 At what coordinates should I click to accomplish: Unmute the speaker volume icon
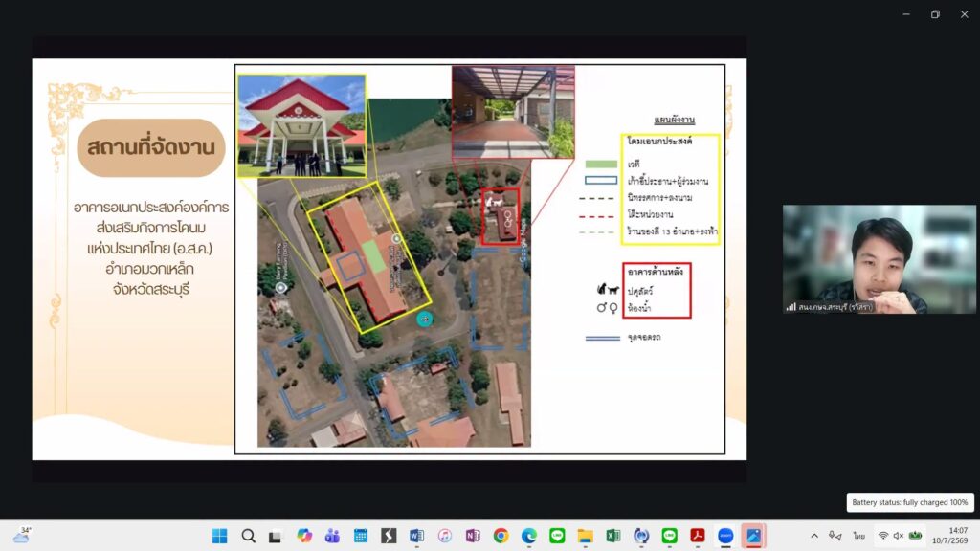click(x=899, y=536)
